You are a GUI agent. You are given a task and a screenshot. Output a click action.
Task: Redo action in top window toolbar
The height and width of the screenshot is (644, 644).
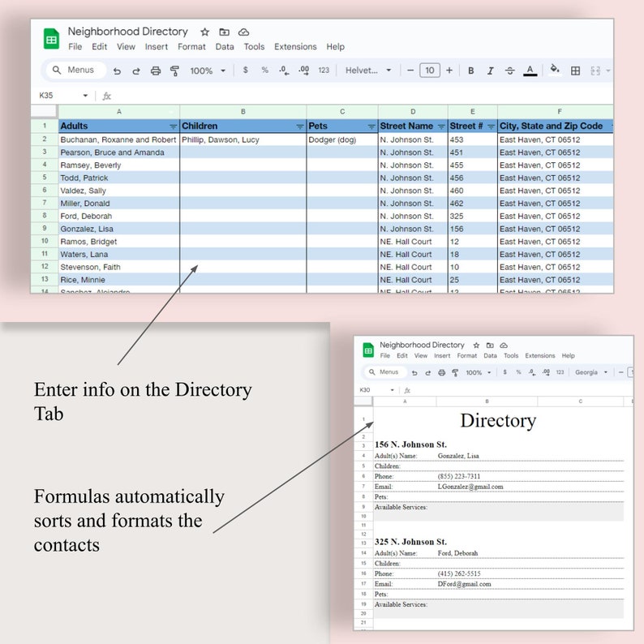point(136,71)
